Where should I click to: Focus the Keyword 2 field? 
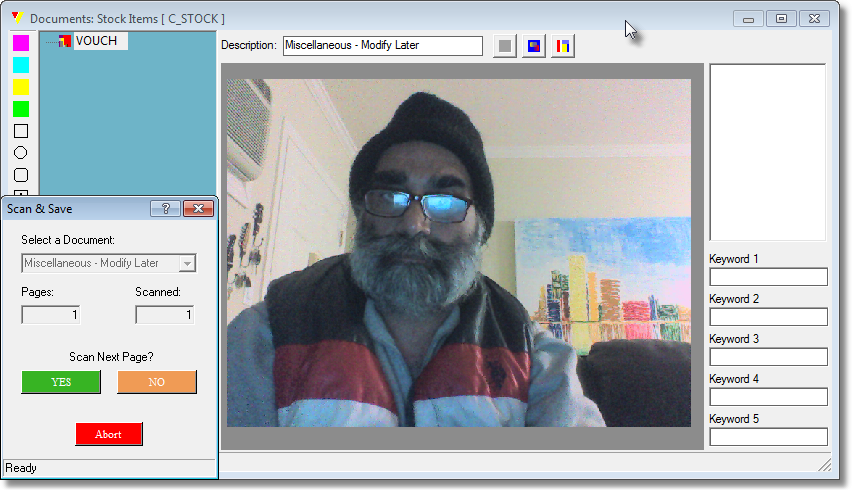[x=768, y=317]
